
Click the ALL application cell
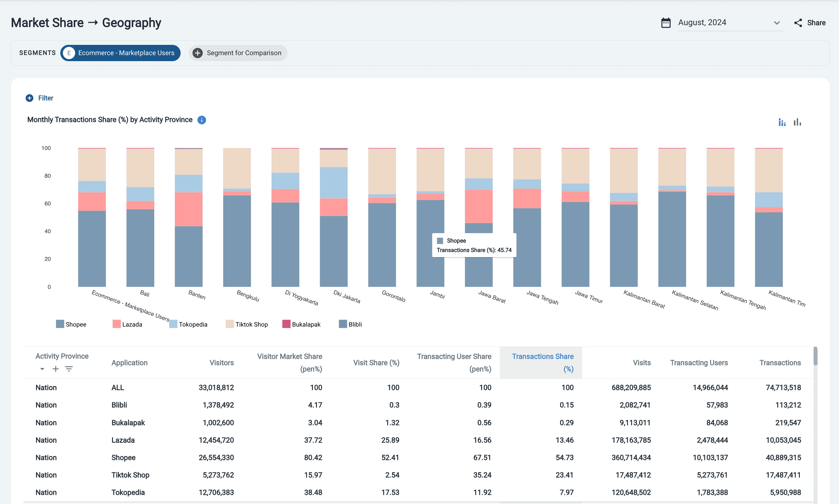click(x=117, y=387)
